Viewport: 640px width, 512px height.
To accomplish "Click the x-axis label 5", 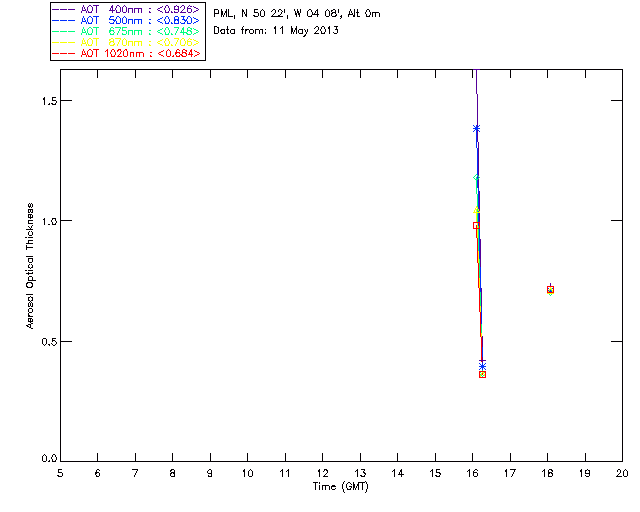I will click(x=60, y=473).
